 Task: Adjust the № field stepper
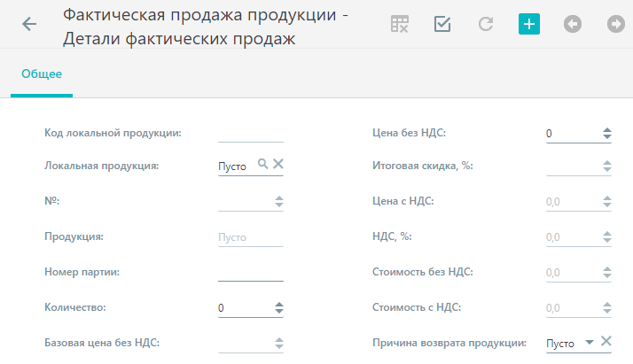coord(279,201)
